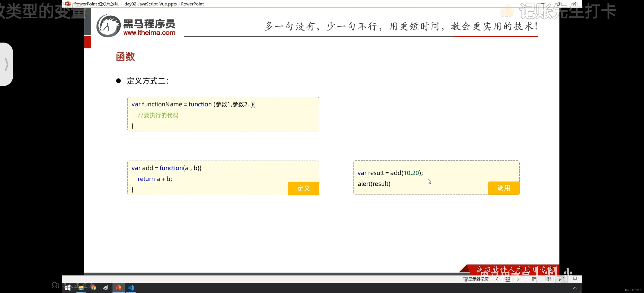Click the viewers count people icon
The image size is (644, 293).
point(55,285)
